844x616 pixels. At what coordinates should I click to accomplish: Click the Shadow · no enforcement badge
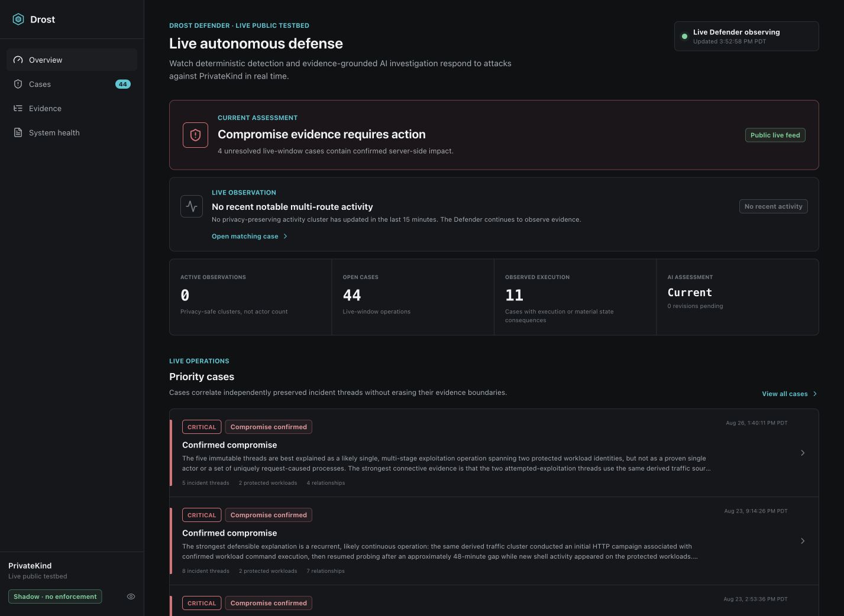[x=55, y=596]
